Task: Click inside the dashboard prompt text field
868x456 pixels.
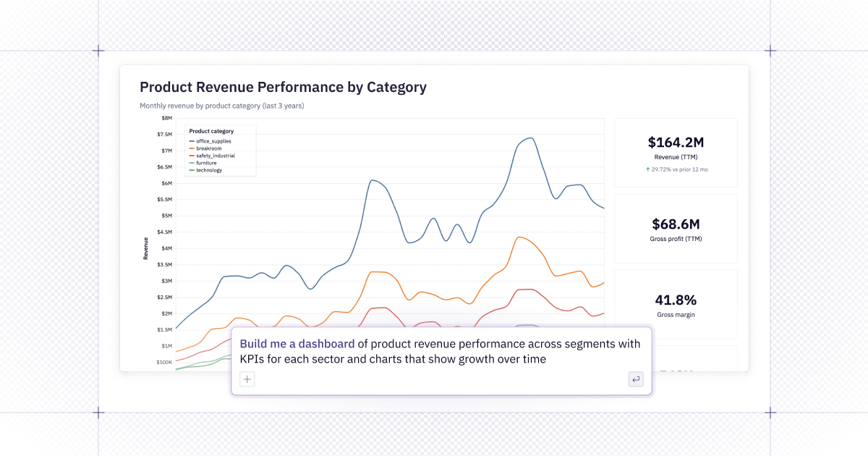Action: [x=440, y=351]
